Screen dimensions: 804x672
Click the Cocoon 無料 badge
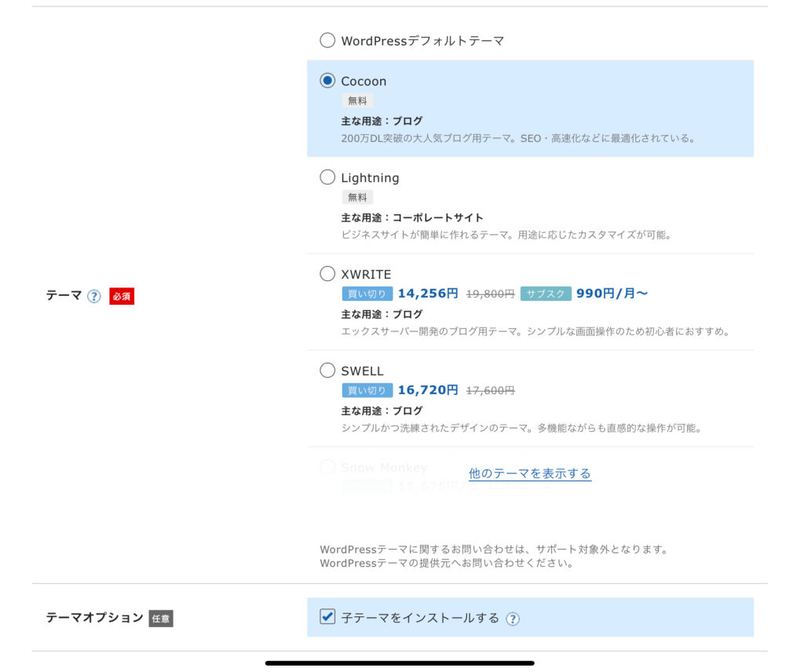pos(357,101)
